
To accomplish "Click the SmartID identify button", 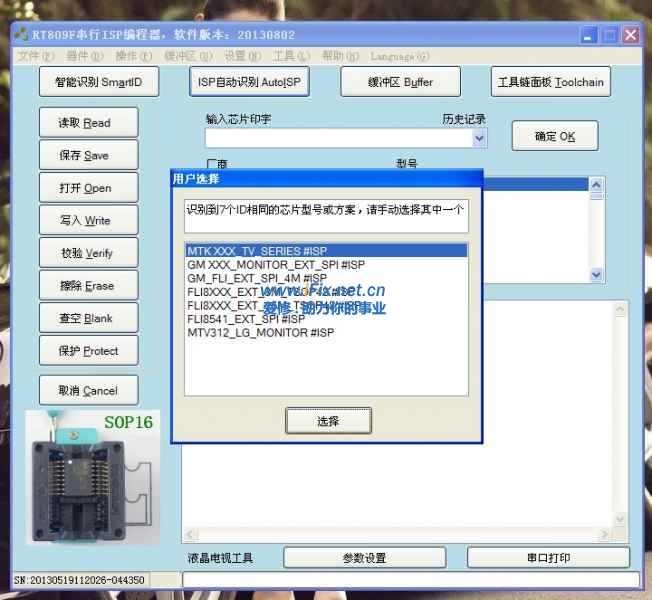I will click(x=99, y=82).
